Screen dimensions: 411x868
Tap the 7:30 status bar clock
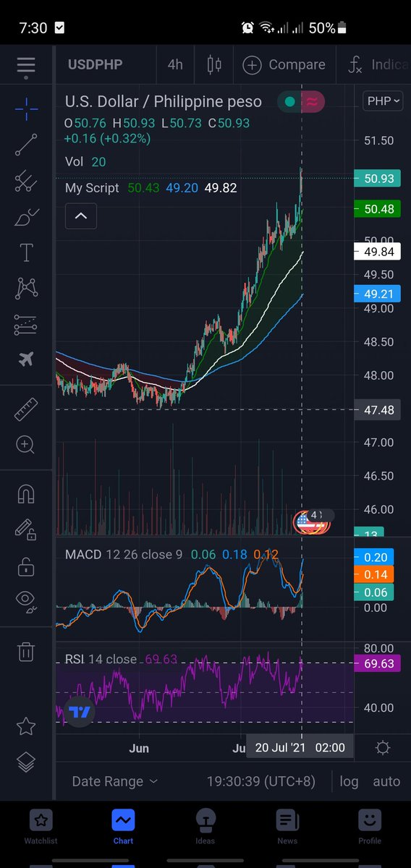[33, 28]
